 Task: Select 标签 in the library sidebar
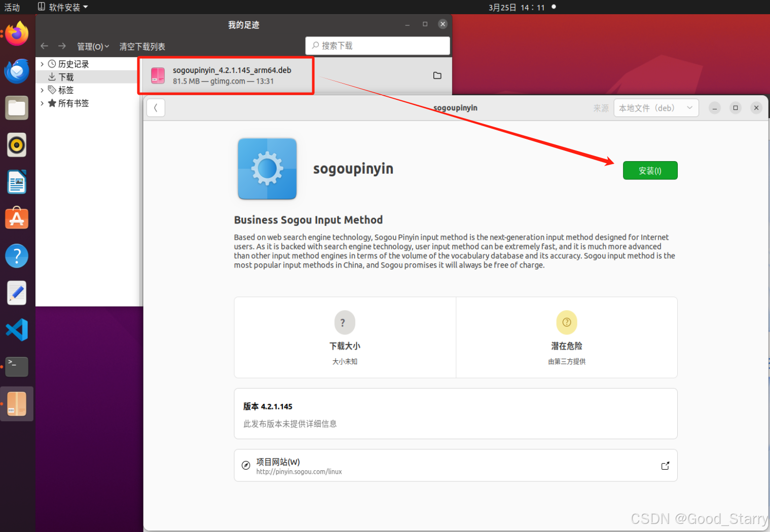(66, 90)
